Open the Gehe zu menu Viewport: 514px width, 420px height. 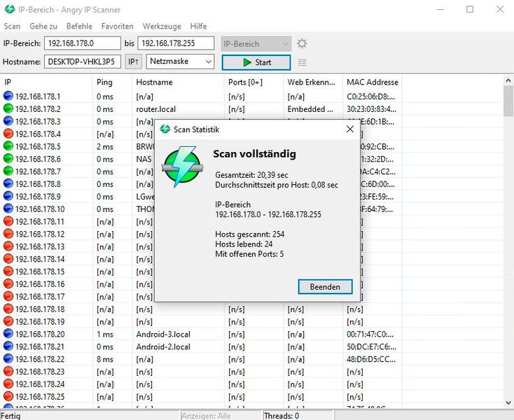pos(43,26)
